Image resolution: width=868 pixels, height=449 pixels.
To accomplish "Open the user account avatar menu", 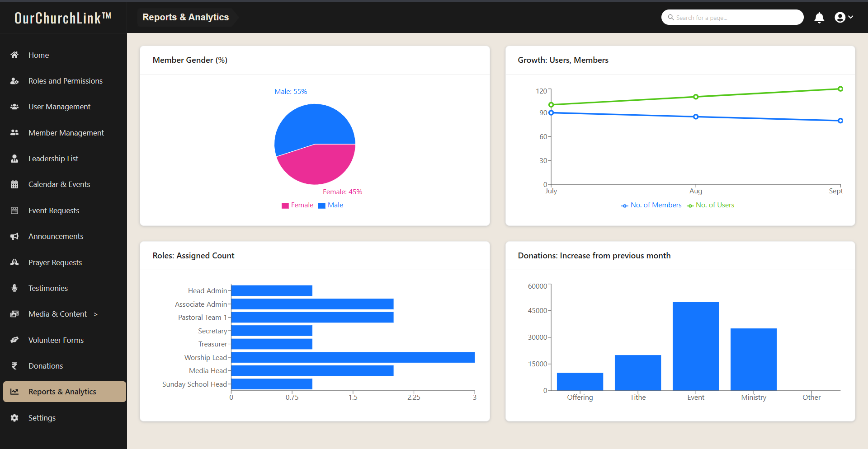I will pyautogui.click(x=843, y=17).
